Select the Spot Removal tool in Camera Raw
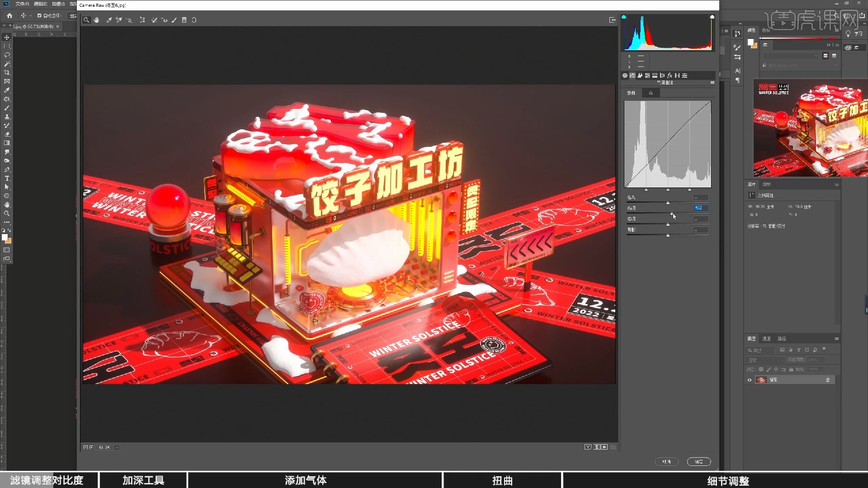The height and width of the screenshot is (488, 868). click(x=154, y=20)
